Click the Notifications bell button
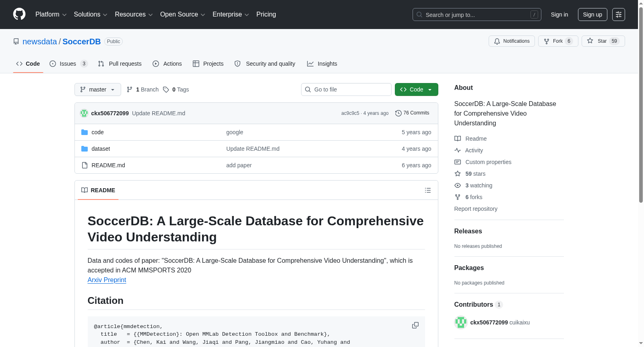The height and width of the screenshot is (347, 644). tap(512, 41)
